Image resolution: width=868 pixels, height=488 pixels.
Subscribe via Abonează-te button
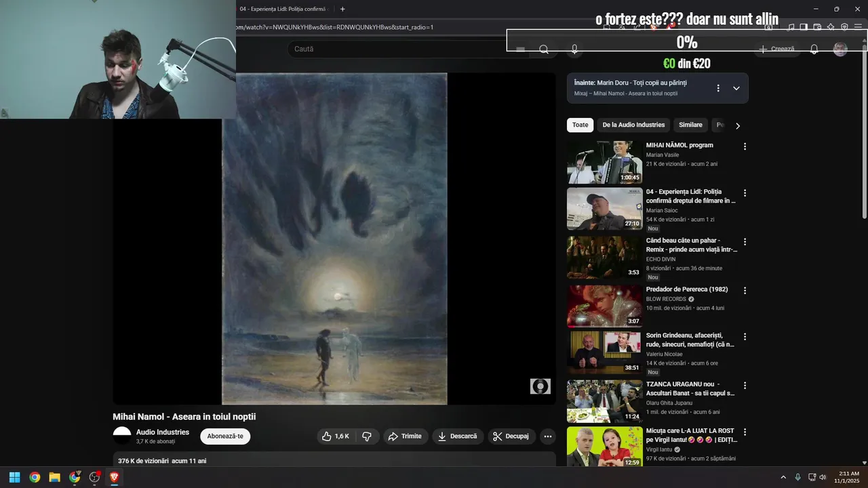[x=225, y=436]
